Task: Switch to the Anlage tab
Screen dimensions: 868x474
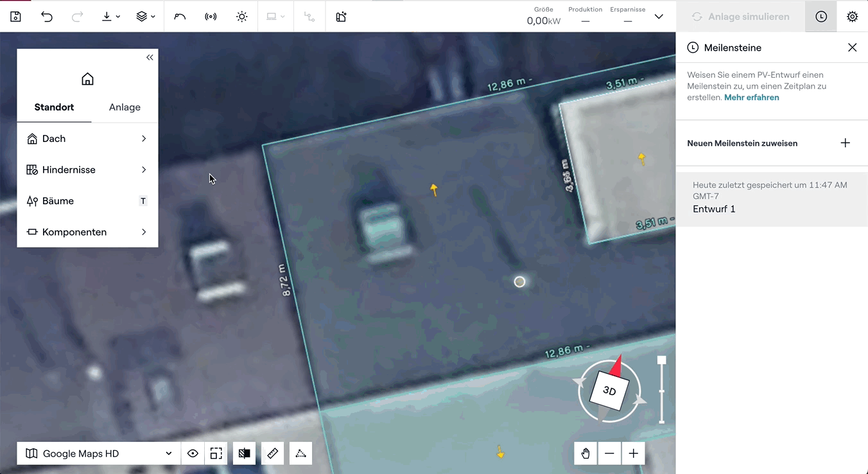Action: pos(125,107)
